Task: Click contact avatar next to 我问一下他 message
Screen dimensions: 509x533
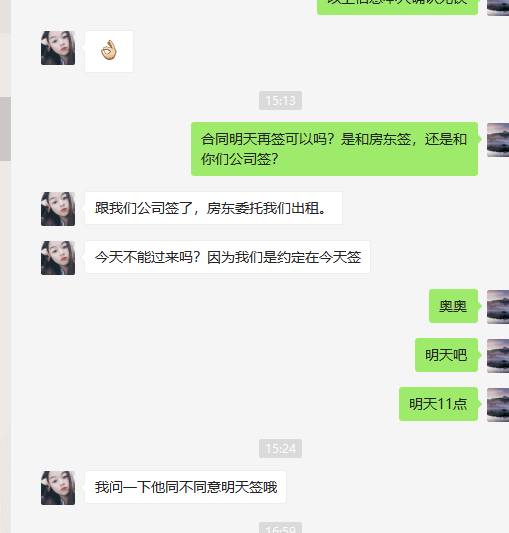Action: pyautogui.click(x=58, y=488)
